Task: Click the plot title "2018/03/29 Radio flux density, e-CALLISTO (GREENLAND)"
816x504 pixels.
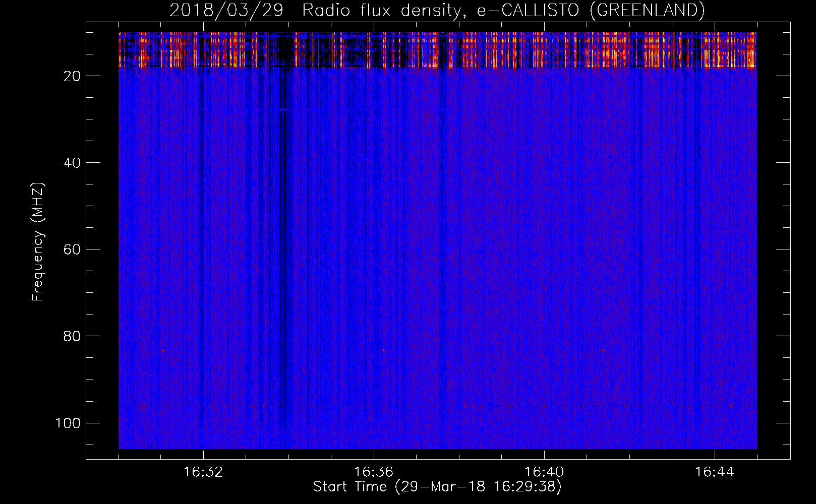Action: tap(437, 10)
